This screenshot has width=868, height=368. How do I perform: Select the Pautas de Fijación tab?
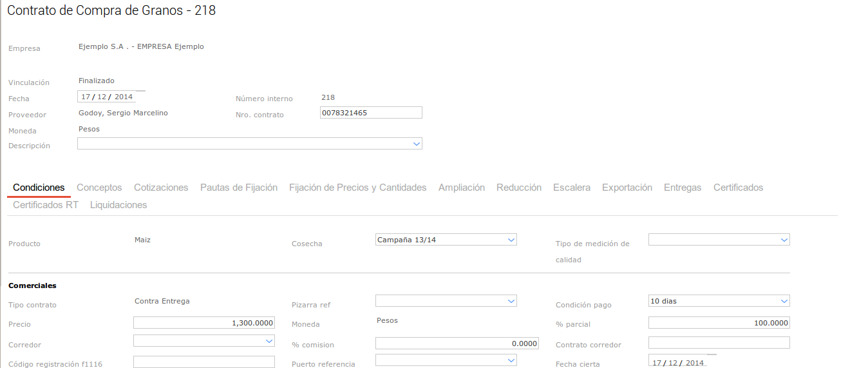(x=239, y=188)
